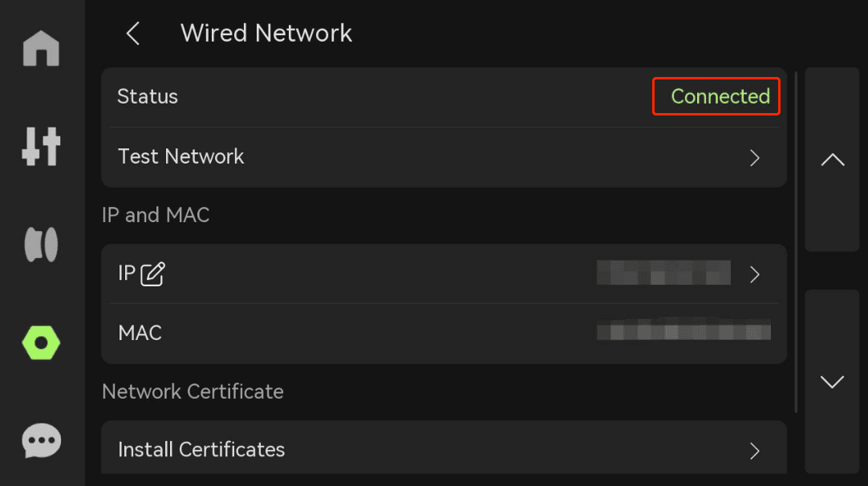Expand Test Network using its chevron
The width and height of the screenshot is (868, 486).
tap(755, 158)
